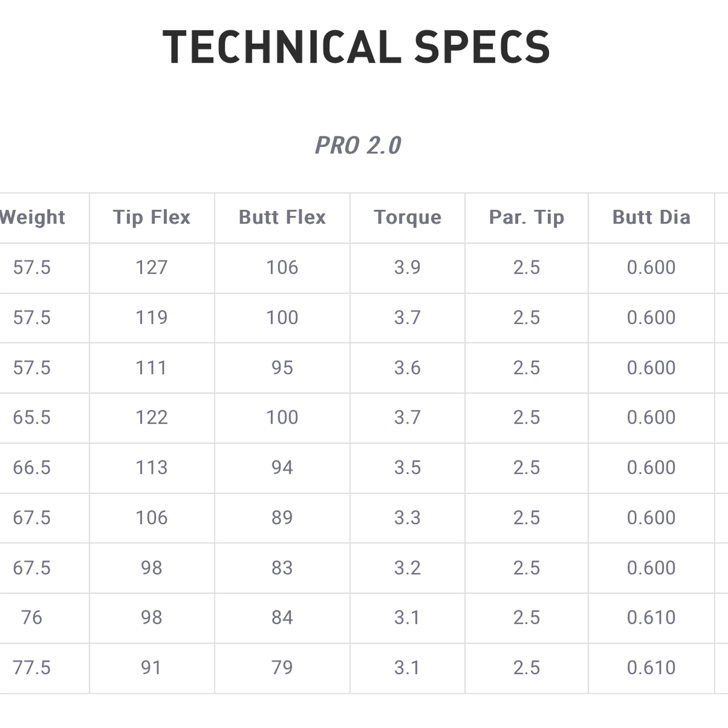Select the Butt Flex cell showing 95
The width and height of the screenshot is (728, 728).
click(x=282, y=368)
